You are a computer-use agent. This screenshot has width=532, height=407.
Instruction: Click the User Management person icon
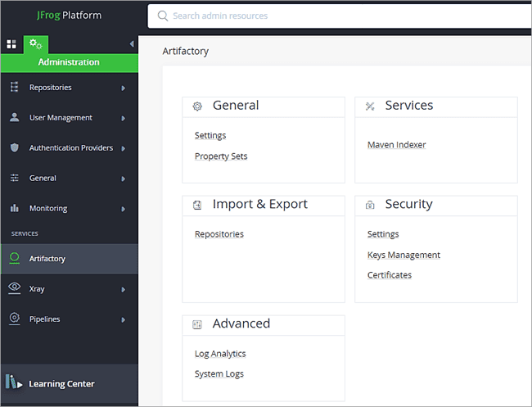tap(14, 117)
